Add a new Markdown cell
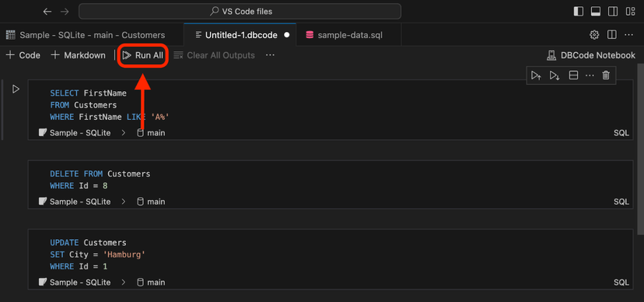This screenshot has height=302, width=644. [78, 55]
